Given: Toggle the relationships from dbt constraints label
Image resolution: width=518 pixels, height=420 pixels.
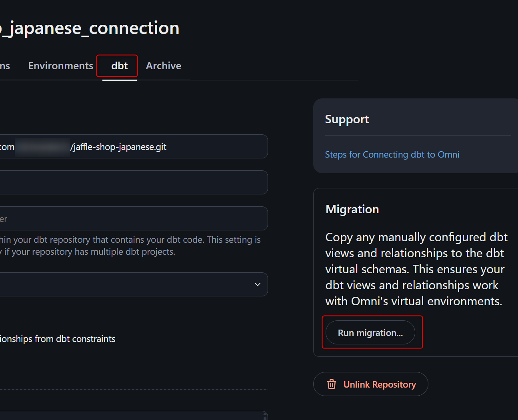Looking at the screenshot, I should pyautogui.click(x=58, y=339).
